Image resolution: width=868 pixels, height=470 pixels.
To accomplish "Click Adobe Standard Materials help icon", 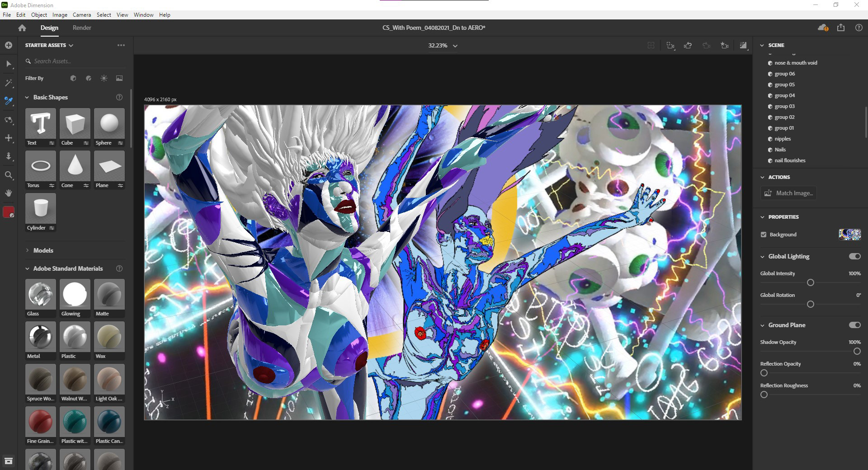I will coord(119,268).
